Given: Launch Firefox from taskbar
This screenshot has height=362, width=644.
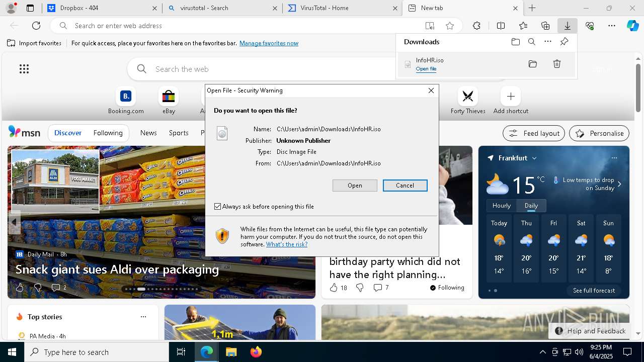Looking at the screenshot, I should [256, 352].
